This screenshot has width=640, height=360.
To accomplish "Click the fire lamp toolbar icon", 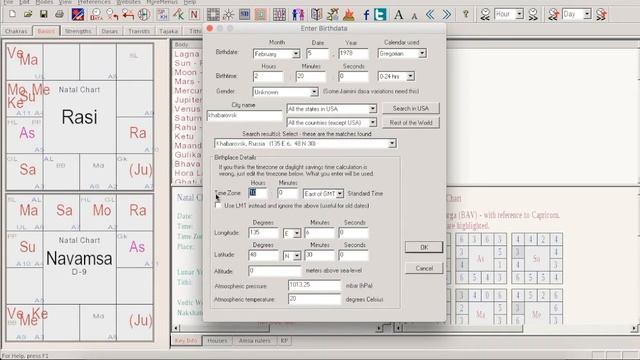I will pos(349,15).
